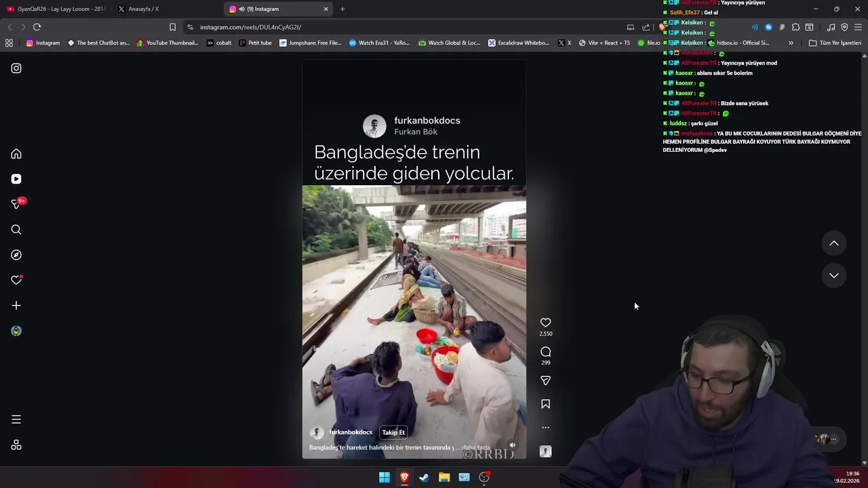Open the bookmarks apps grid icon

coord(9,43)
